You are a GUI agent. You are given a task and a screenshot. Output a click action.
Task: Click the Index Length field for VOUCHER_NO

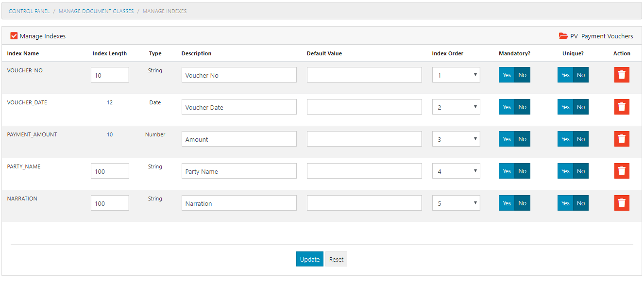click(110, 75)
